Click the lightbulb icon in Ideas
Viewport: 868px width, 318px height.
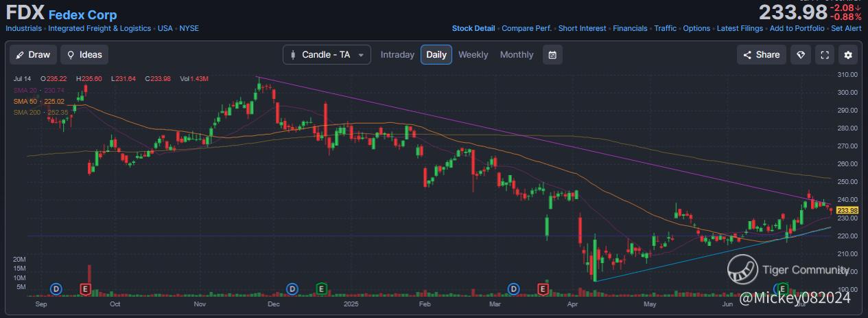pos(70,55)
